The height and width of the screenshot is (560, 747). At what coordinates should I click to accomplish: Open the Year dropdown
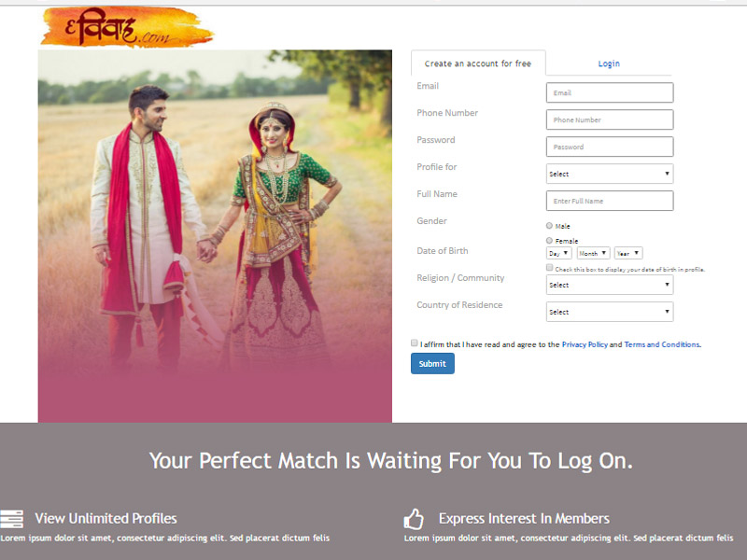click(x=627, y=253)
